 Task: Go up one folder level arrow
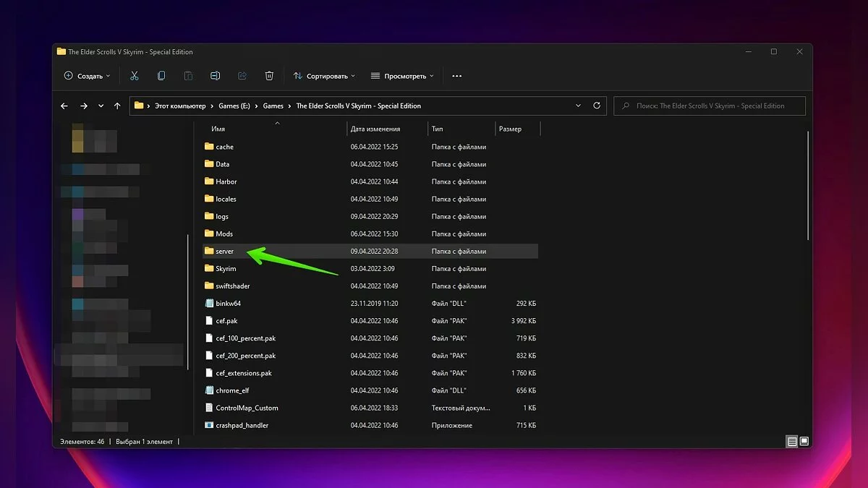(x=117, y=106)
